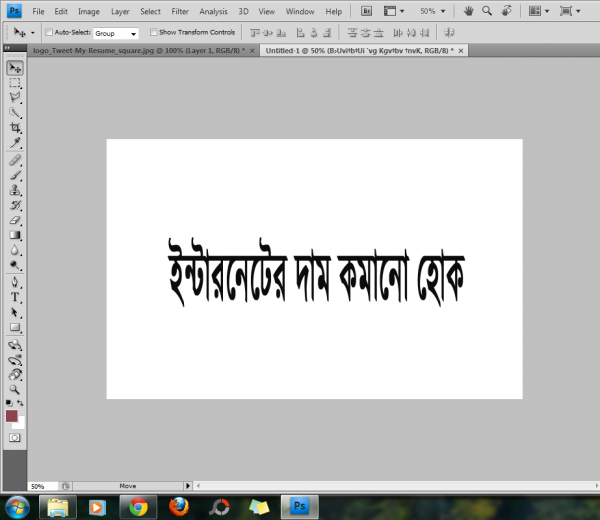Open the Filter menu
The height and width of the screenshot is (520, 600).
(x=180, y=11)
